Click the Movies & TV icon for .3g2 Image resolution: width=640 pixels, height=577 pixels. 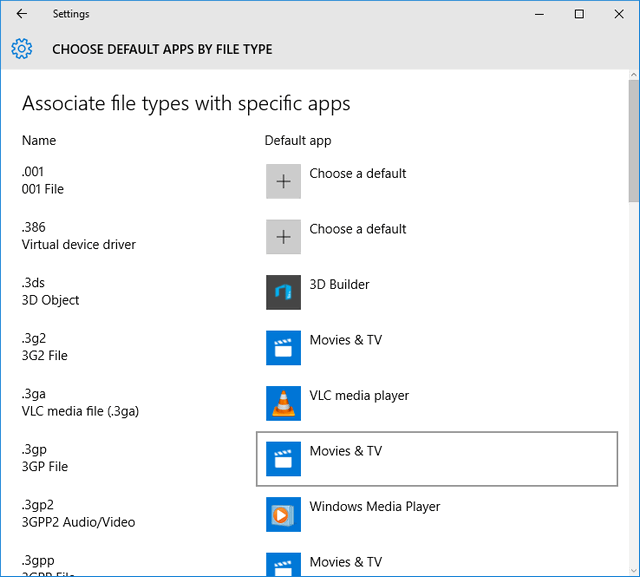coord(283,348)
